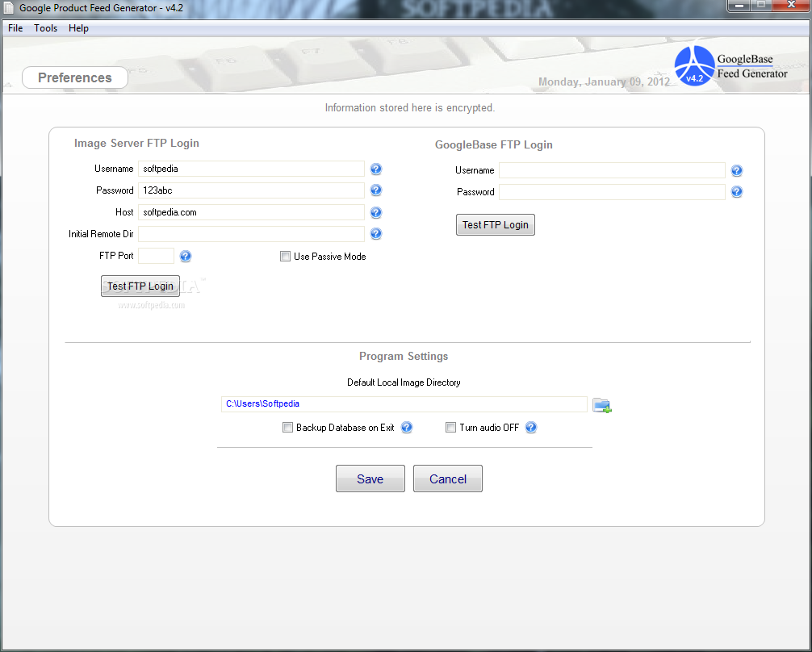Open help for Turn audio OFF

pos(531,427)
